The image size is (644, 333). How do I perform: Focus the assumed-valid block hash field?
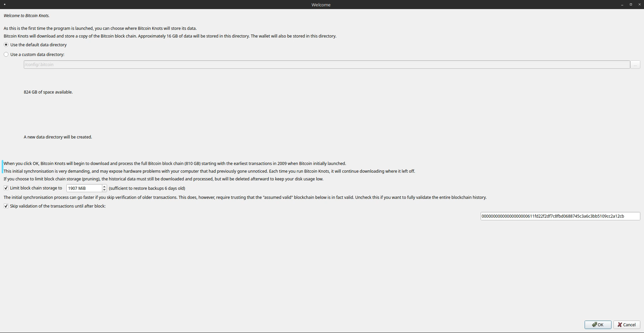(560, 216)
